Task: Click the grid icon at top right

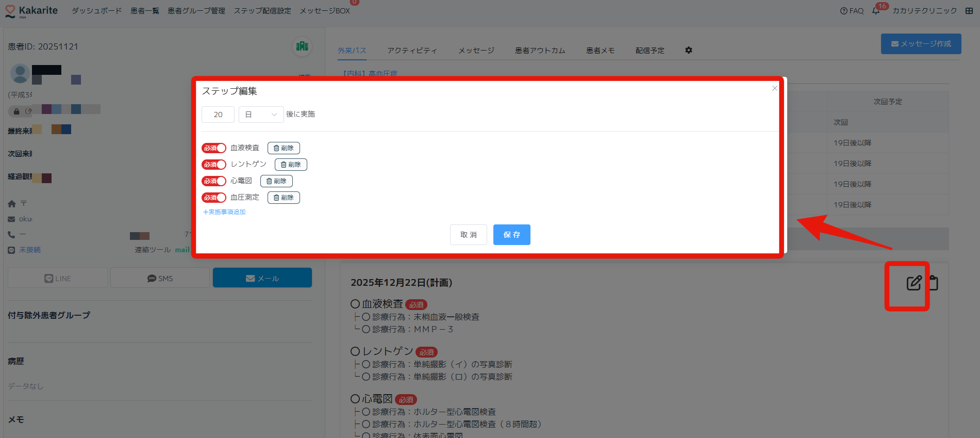Action: click(x=969, y=11)
